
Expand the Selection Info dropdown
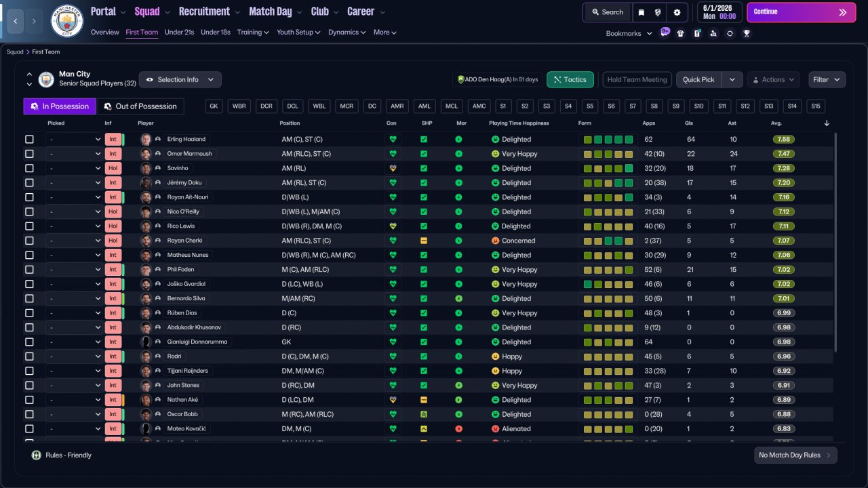[x=180, y=79]
